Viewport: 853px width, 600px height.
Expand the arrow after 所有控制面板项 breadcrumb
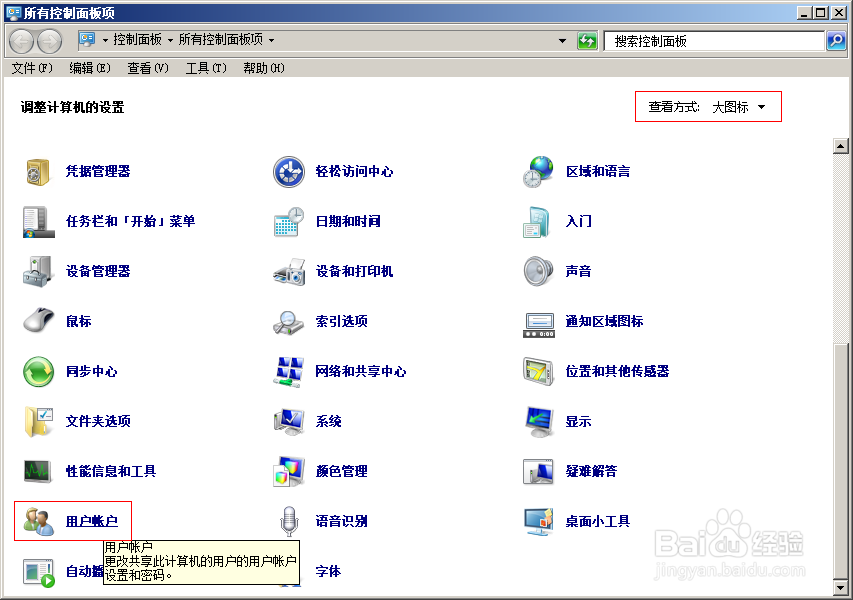pyautogui.click(x=271, y=40)
